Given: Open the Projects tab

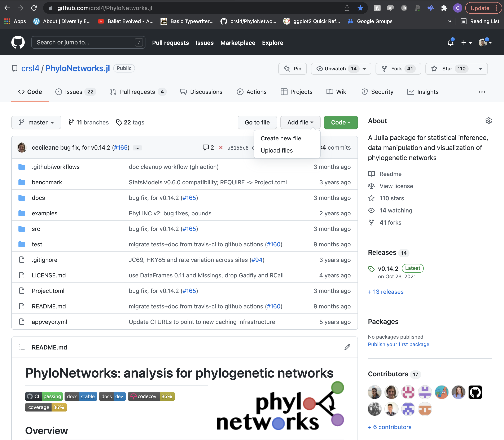Looking at the screenshot, I should (x=297, y=92).
